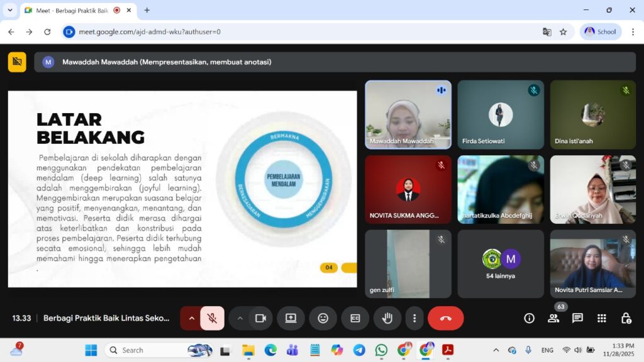Click the red leave call button

[x=445, y=318]
